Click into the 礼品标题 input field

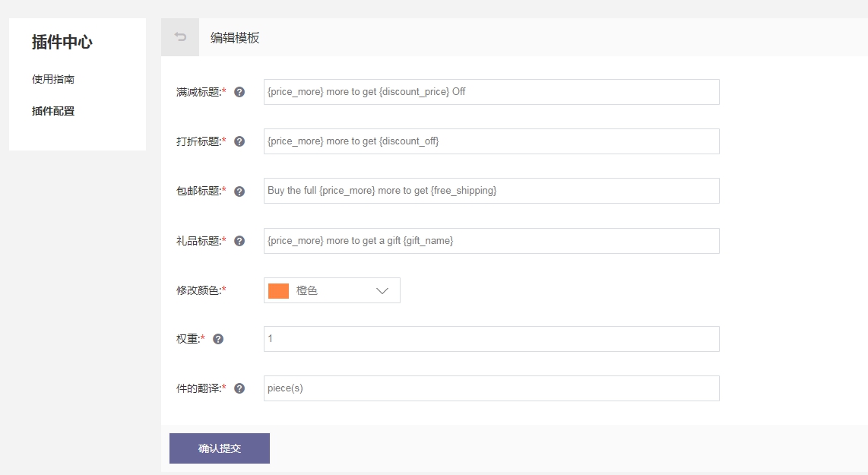[491, 241]
